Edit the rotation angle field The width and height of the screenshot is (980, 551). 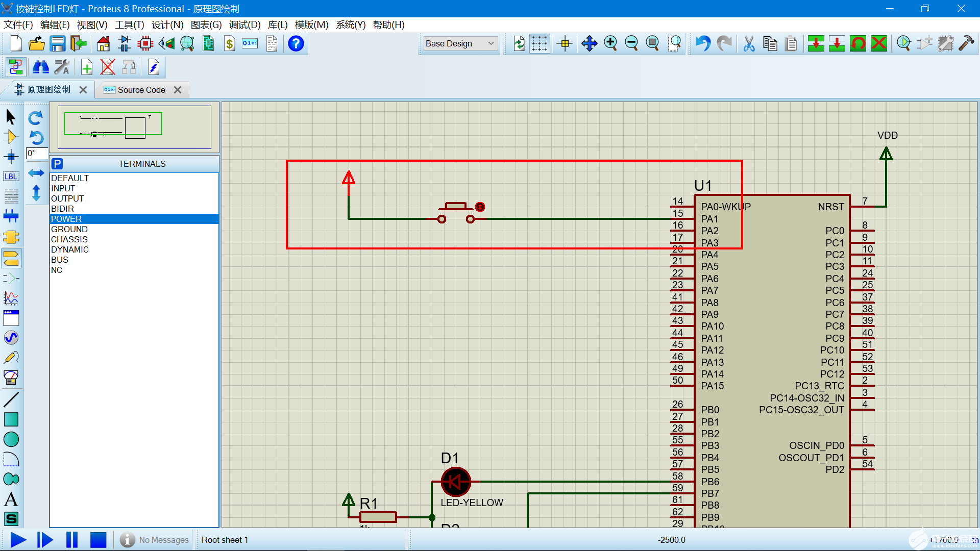(37, 154)
